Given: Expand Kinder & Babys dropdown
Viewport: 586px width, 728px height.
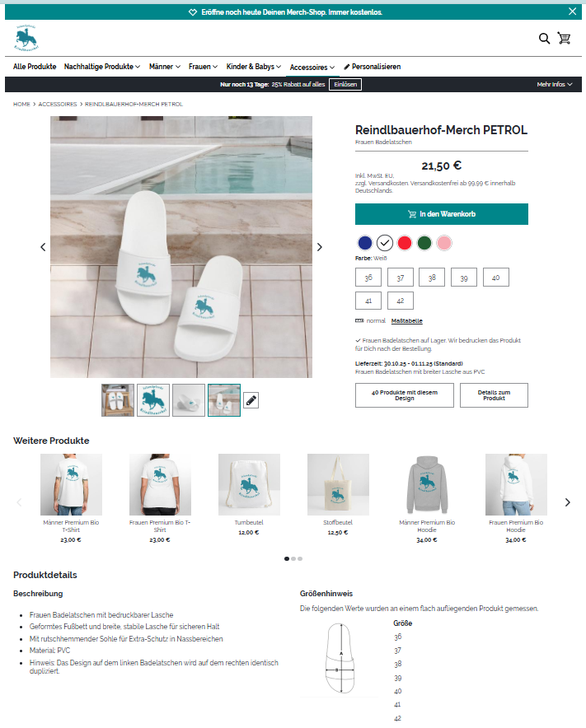Looking at the screenshot, I should click(x=253, y=67).
